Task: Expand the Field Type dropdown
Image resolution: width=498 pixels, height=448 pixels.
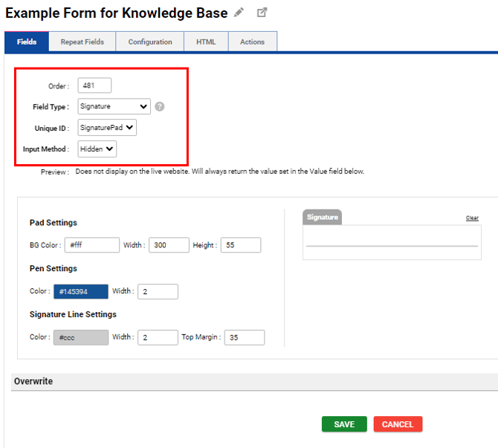Action: (114, 106)
